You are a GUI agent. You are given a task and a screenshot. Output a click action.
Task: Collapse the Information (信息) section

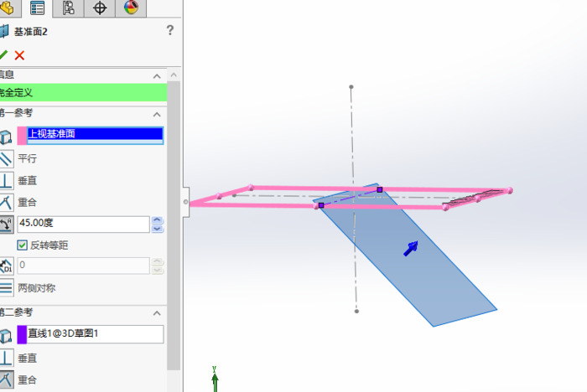(x=156, y=75)
